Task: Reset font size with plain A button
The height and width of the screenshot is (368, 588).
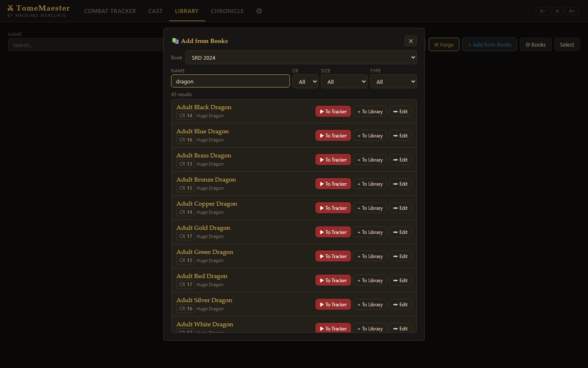Action: [557, 11]
